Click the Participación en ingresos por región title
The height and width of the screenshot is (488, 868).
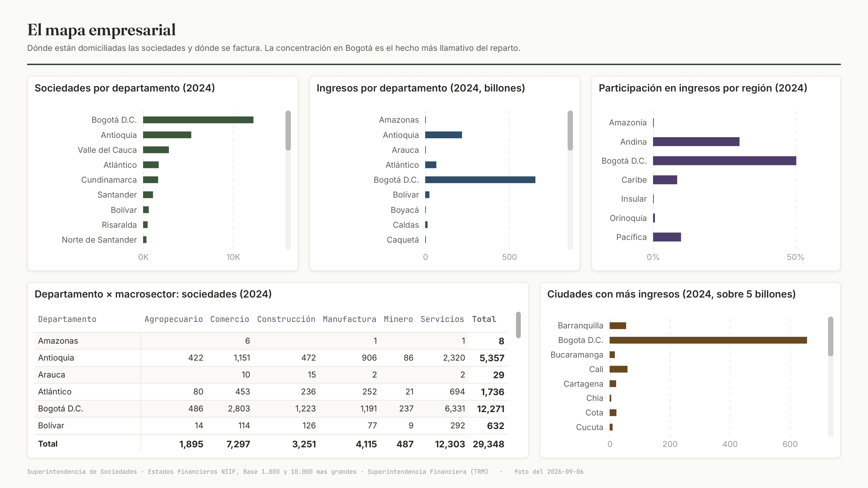[x=703, y=88]
